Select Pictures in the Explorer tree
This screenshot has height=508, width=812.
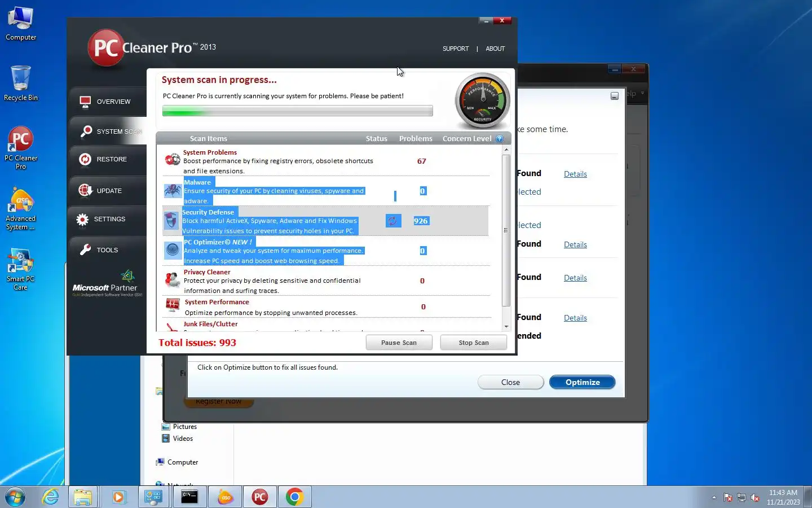click(185, 427)
